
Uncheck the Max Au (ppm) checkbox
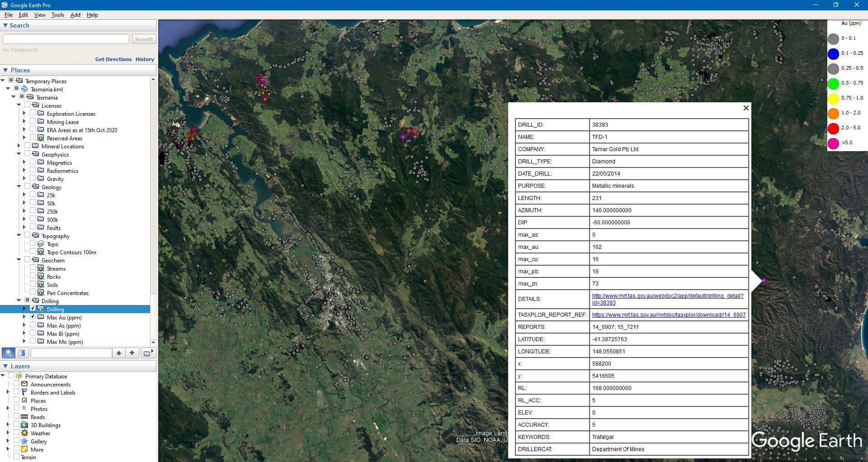tap(33, 317)
